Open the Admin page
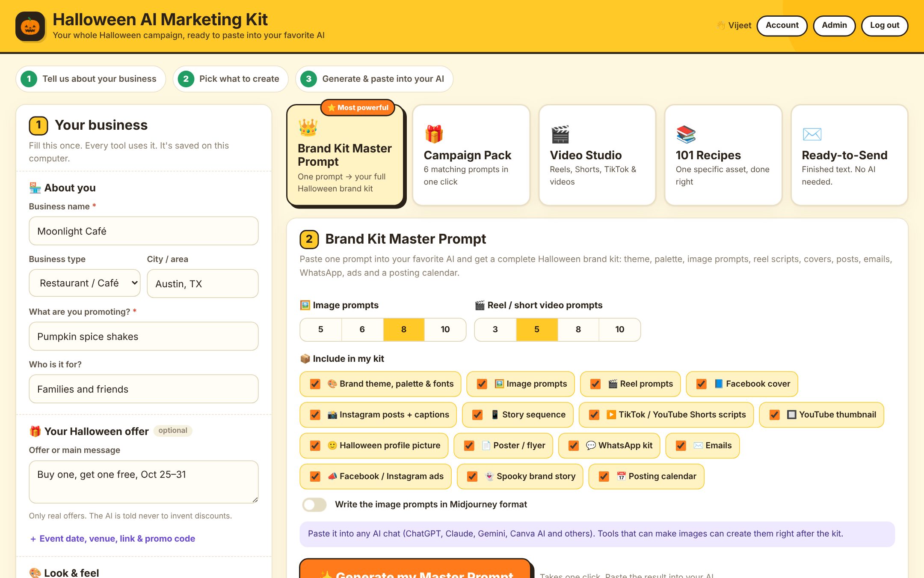Viewport: 924px width, 578px height. (834, 26)
